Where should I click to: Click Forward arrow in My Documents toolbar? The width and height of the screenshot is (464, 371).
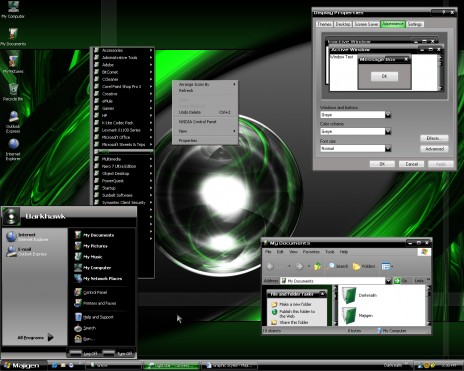pos(299,266)
